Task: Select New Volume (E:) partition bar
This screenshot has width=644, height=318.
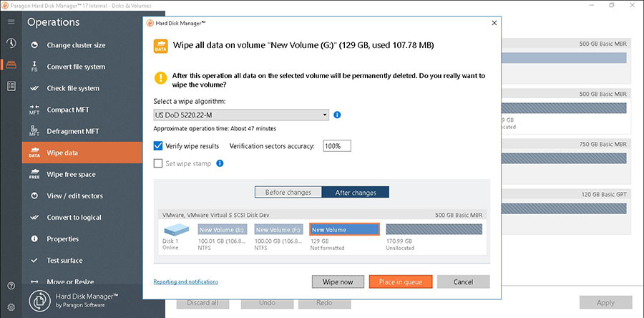Action: tap(223, 229)
